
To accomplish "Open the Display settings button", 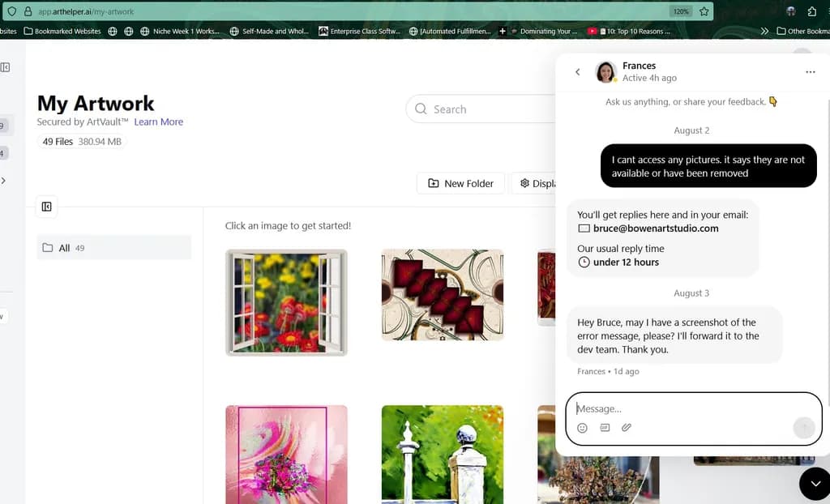I will (535, 183).
